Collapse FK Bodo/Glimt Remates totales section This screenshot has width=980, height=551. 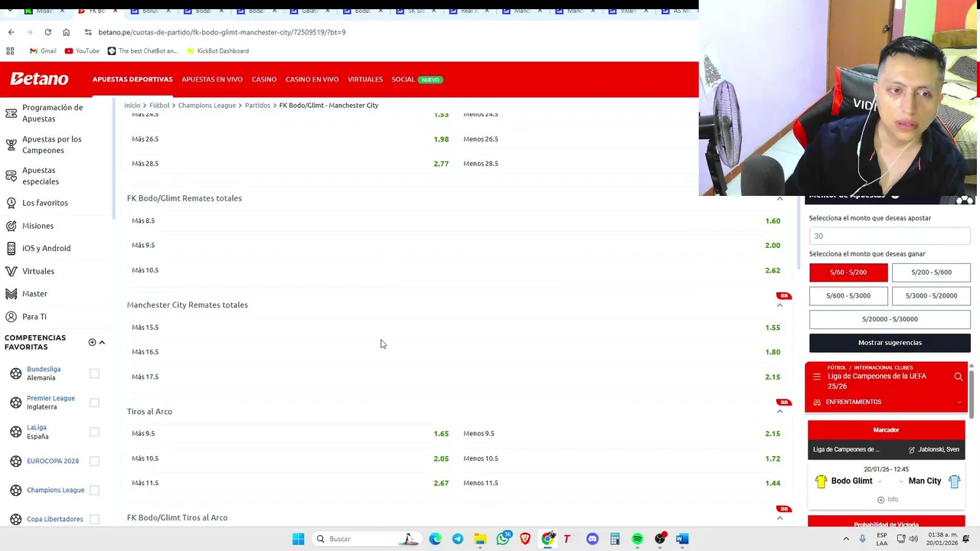pos(779,199)
